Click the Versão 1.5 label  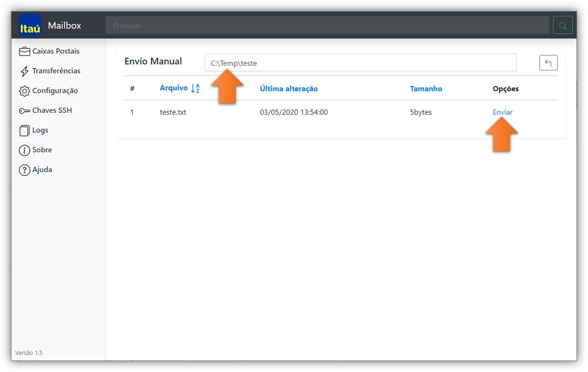29,353
